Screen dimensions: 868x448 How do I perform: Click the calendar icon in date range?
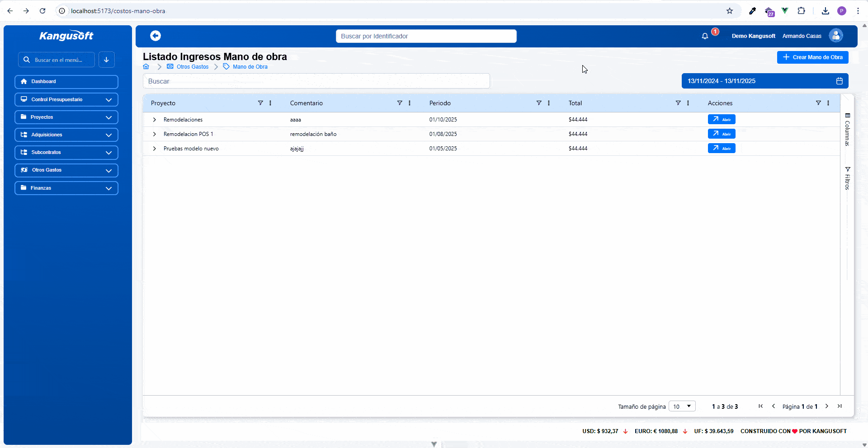tap(840, 81)
